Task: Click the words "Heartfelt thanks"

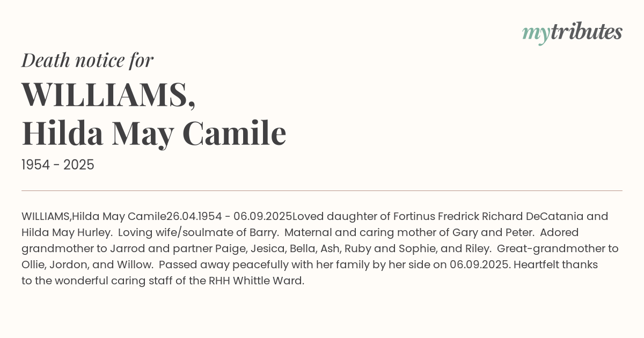Action: 555,265
